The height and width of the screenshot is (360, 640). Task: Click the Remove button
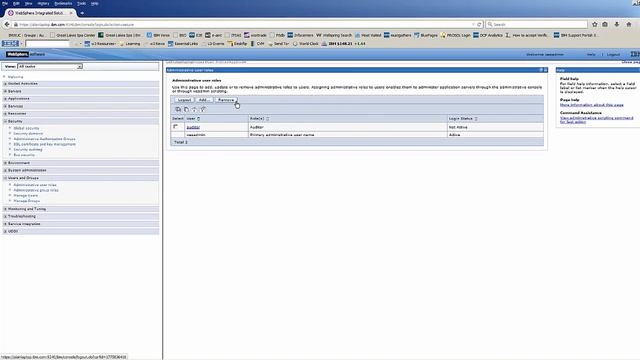coord(226,100)
